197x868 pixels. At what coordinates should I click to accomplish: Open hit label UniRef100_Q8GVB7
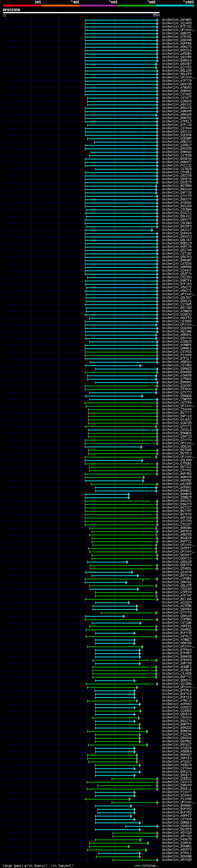pos(176,64)
